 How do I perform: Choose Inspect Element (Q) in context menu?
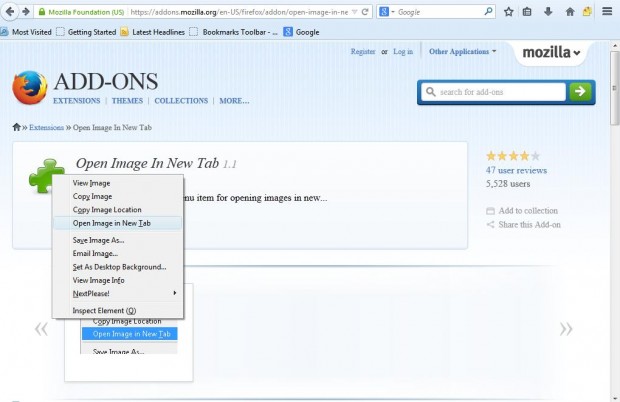click(117, 311)
